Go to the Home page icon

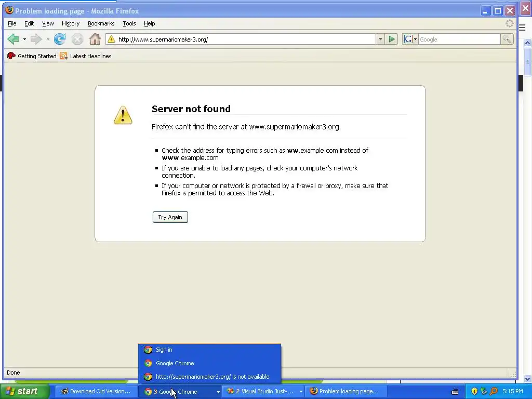click(x=95, y=39)
